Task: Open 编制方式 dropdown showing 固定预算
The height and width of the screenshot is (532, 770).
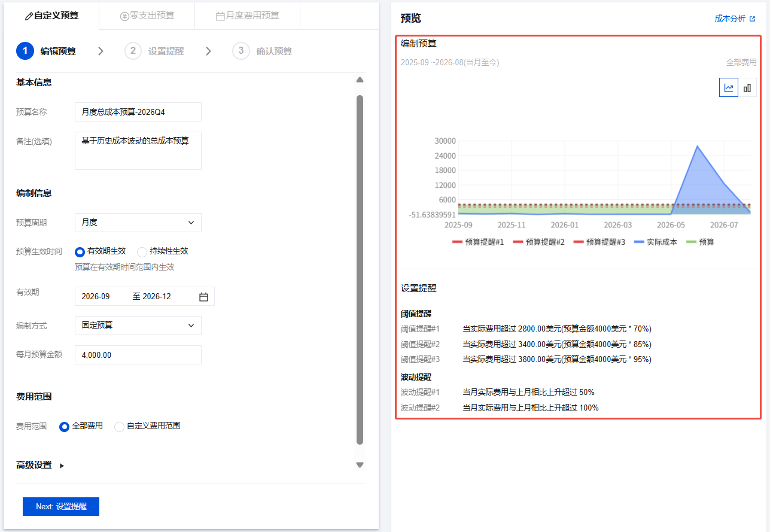Action: click(x=138, y=326)
